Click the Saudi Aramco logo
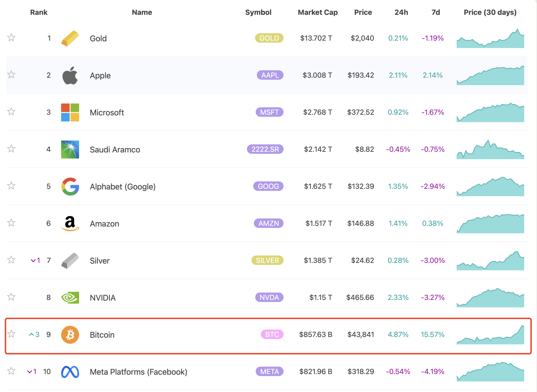 [70, 150]
